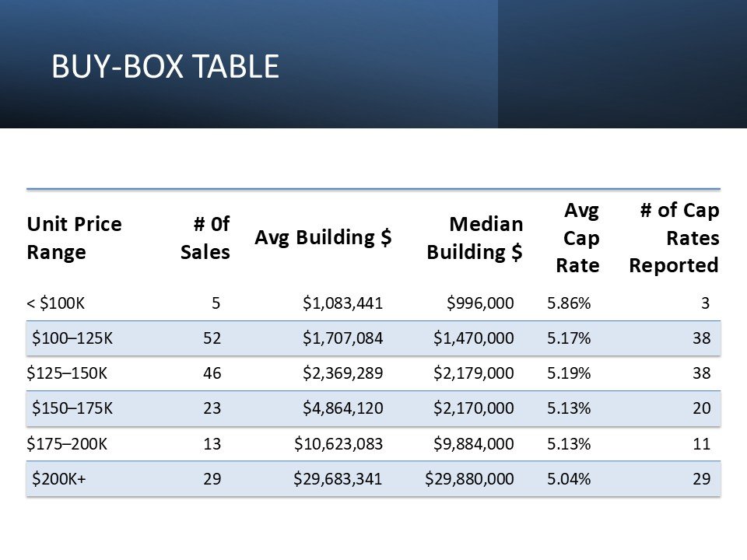The height and width of the screenshot is (560, 747).
Task: Select the Avg Building $ header cell
Action: 323,237
